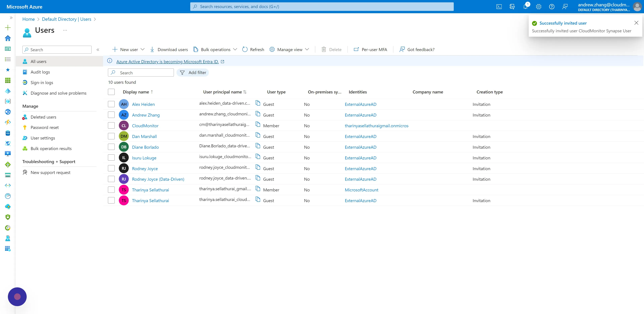Image resolution: width=644 pixels, height=314 pixels.
Task: Click the feedback icon in top bar
Action: click(x=565, y=7)
